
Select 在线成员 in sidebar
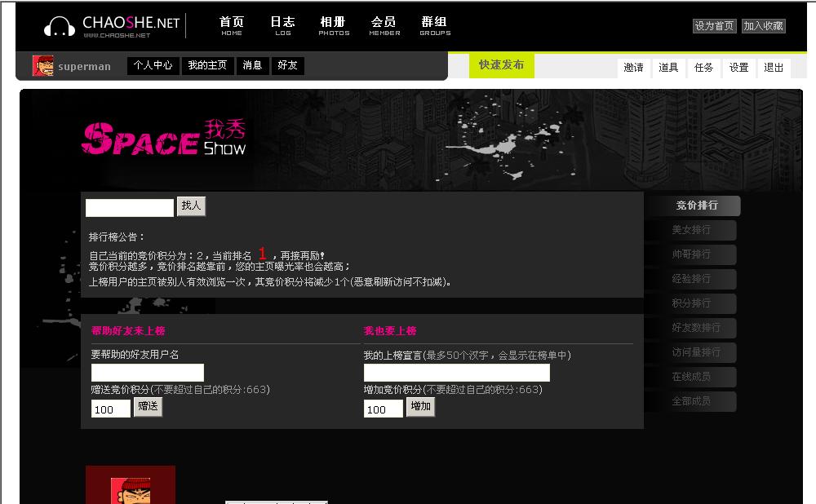[x=691, y=377]
